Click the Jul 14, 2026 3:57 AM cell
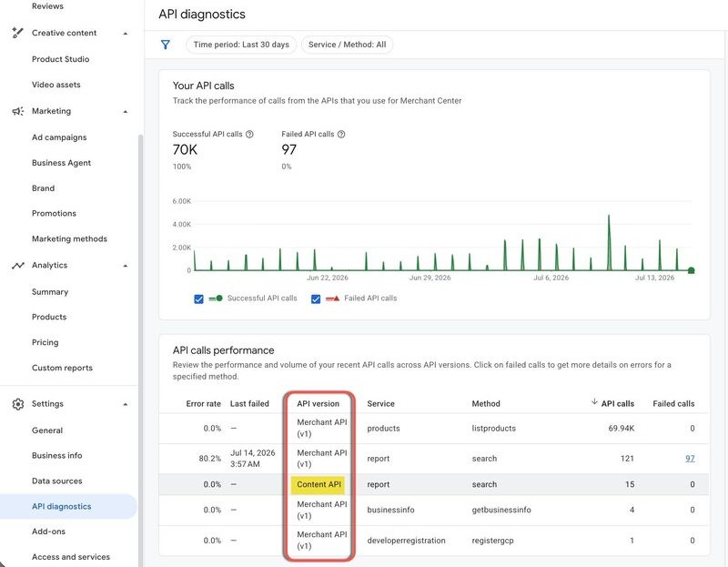 [253, 459]
